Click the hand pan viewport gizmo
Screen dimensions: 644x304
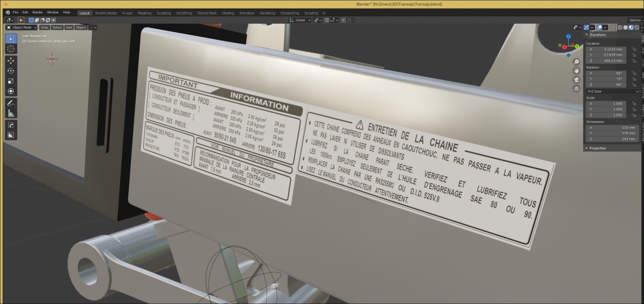click(576, 70)
